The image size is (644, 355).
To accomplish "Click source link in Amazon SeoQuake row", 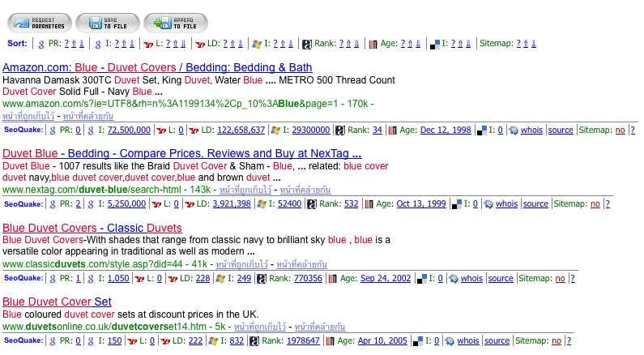I will pyautogui.click(x=561, y=130).
